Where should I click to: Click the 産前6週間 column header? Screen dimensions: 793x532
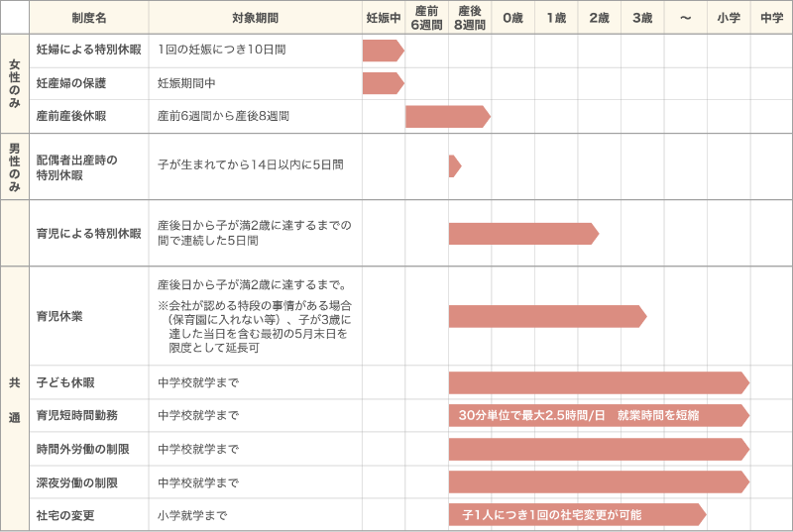(426, 18)
